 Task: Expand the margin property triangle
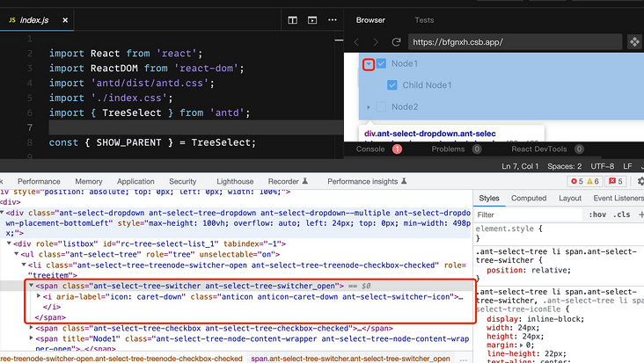521,345
